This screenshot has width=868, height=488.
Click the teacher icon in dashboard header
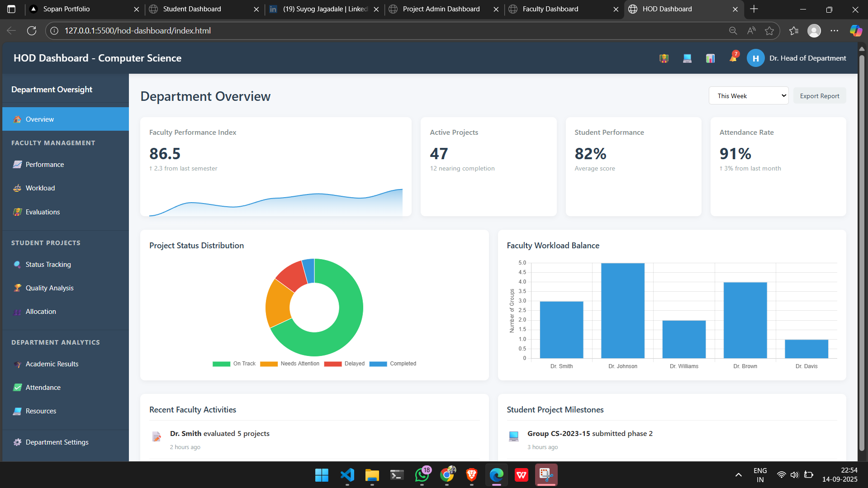pyautogui.click(x=664, y=58)
